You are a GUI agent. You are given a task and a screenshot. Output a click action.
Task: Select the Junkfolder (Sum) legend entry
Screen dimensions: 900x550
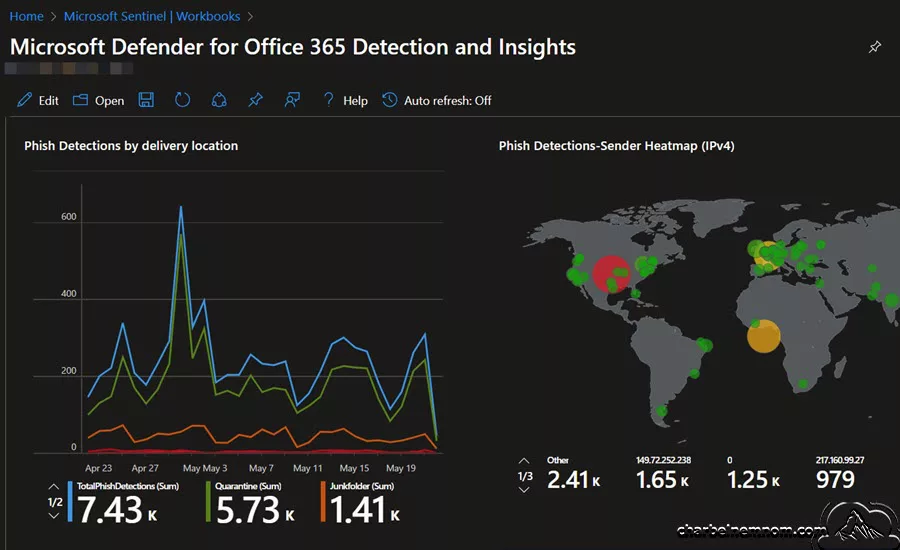tap(361, 503)
